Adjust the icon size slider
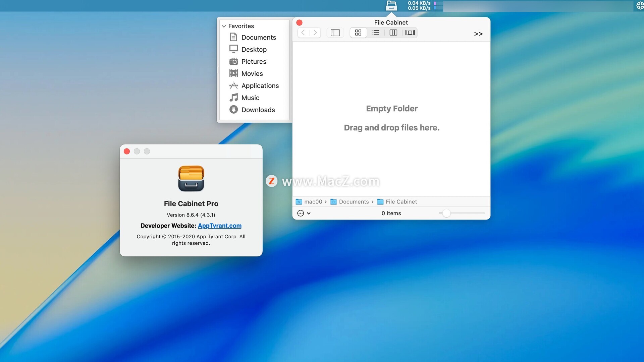The image size is (644, 362). coord(446,213)
